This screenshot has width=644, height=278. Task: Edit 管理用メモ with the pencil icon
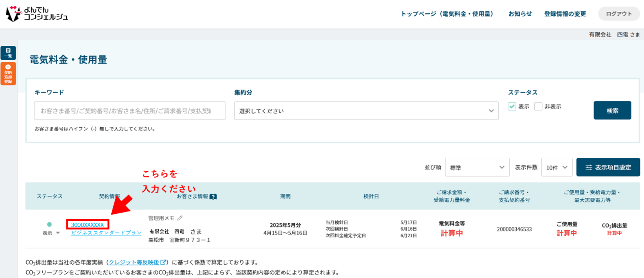pos(180,218)
